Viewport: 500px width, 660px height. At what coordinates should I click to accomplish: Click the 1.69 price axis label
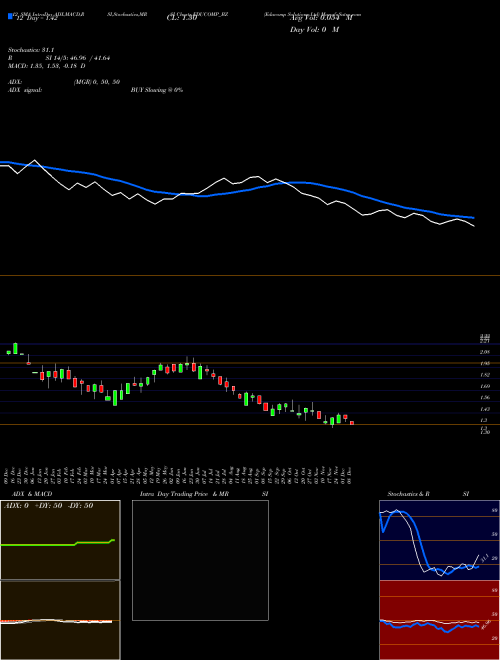[x=485, y=386]
